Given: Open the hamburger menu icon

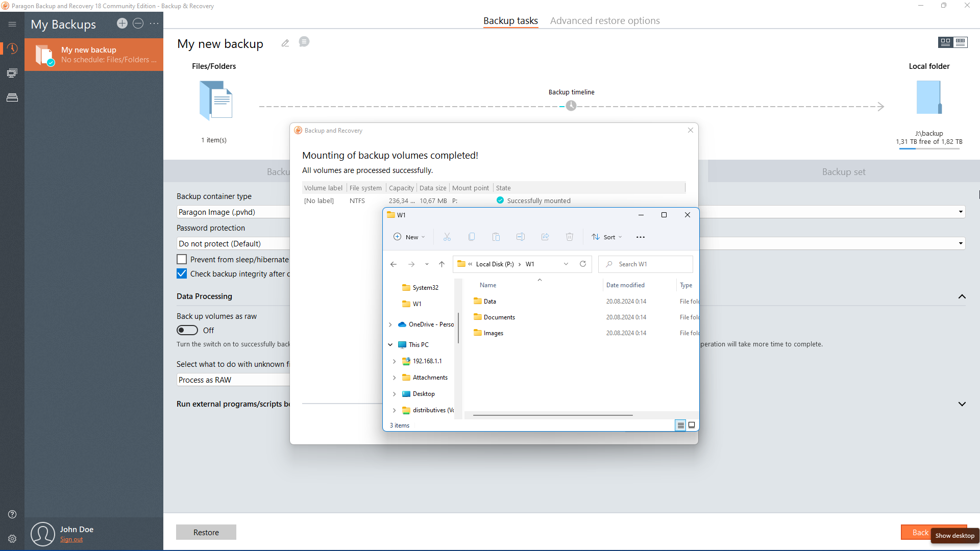Looking at the screenshot, I should pos(12,24).
